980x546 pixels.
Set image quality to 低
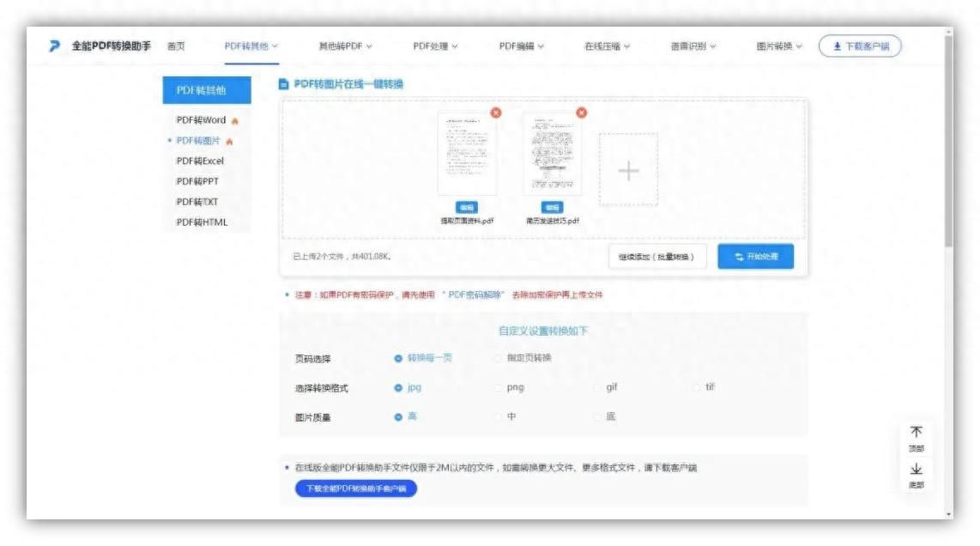597,417
